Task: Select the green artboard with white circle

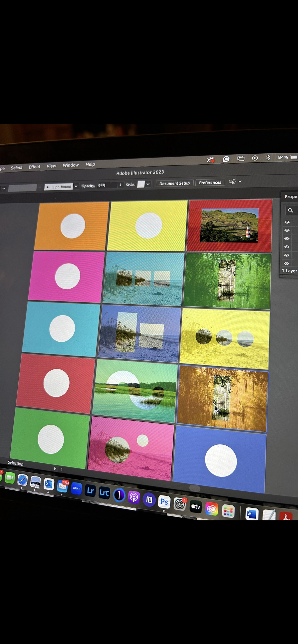Action: pos(50,438)
